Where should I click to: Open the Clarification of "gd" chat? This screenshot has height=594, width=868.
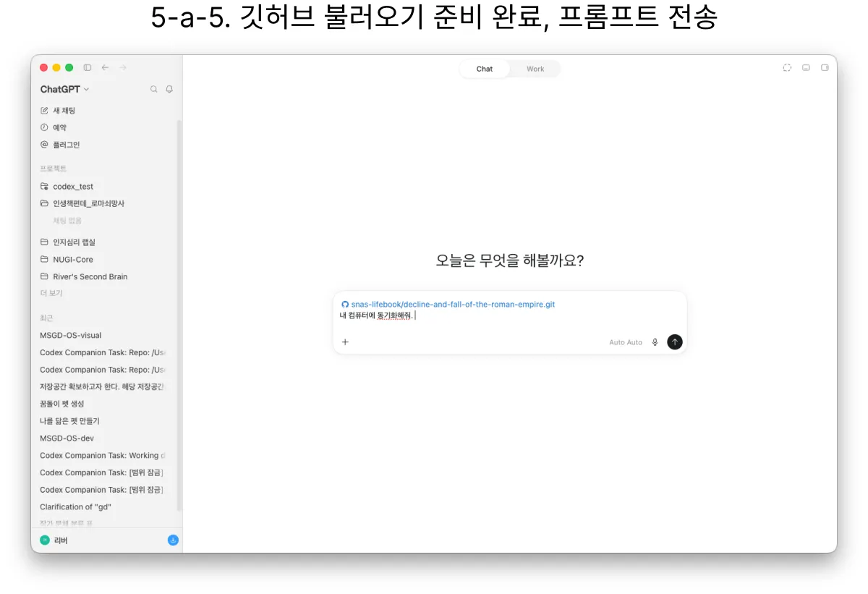(x=76, y=507)
